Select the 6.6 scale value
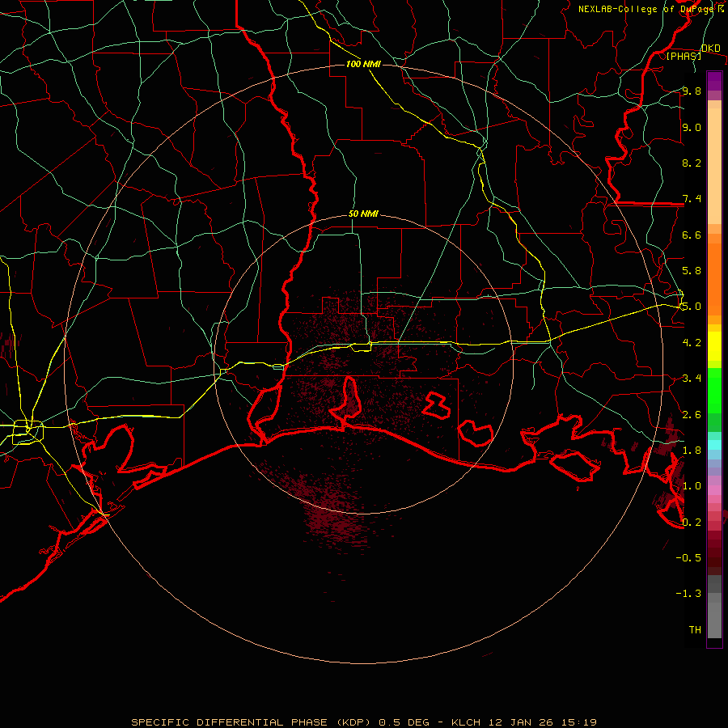The width and height of the screenshot is (728, 728). pos(692,235)
